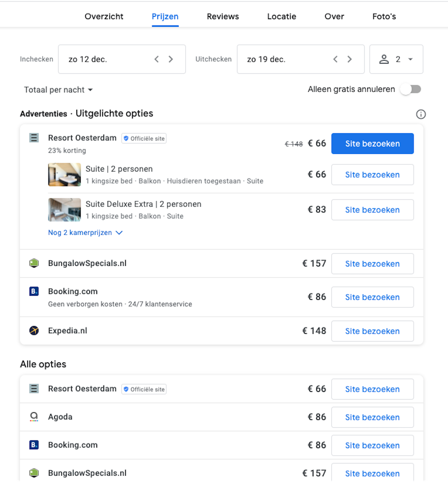Click the Expedia.nl logo icon
This screenshot has height=487, width=448.
(x=34, y=330)
